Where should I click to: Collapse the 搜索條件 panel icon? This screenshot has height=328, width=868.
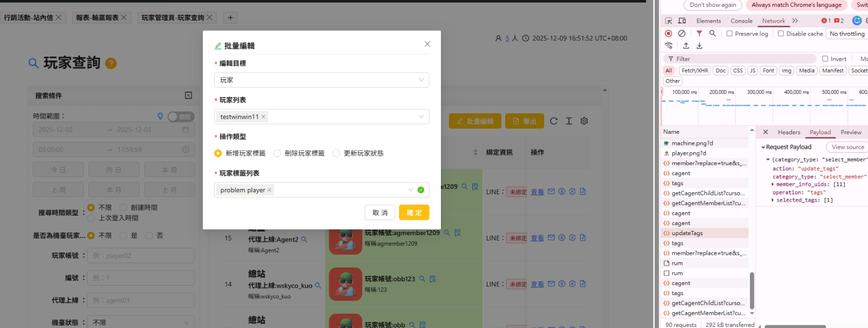[188, 96]
